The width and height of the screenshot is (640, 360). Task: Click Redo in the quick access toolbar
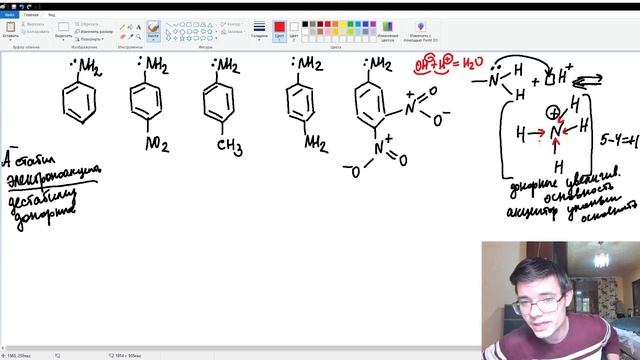click(29, 7)
